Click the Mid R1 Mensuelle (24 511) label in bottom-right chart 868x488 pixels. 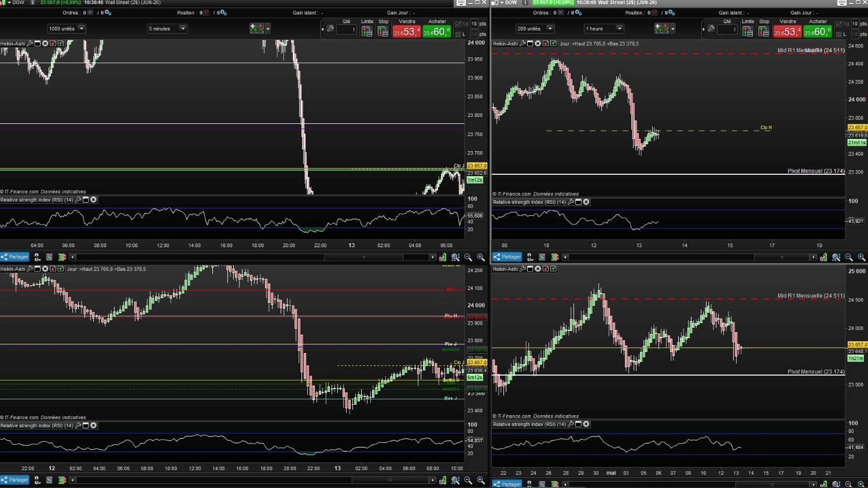(811, 296)
